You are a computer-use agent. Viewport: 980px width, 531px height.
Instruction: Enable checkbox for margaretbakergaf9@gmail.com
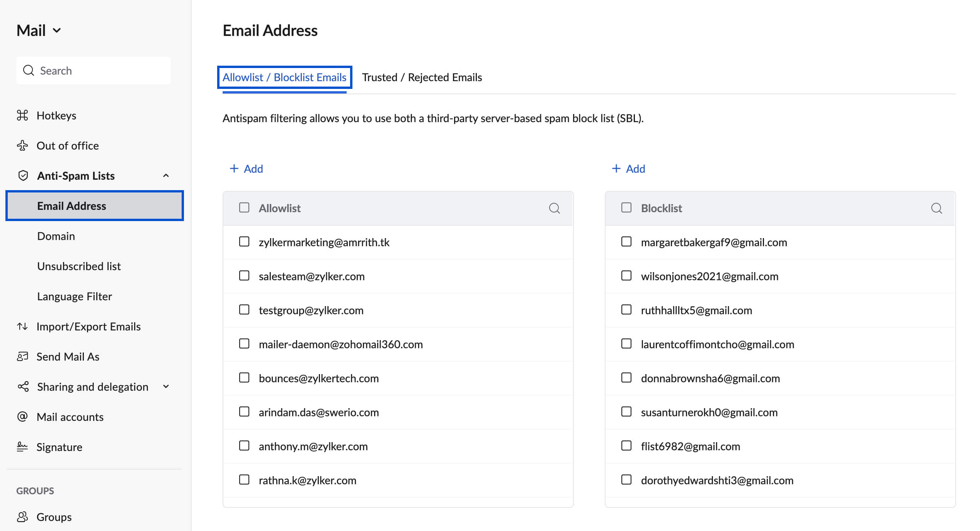pyautogui.click(x=626, y=242)
